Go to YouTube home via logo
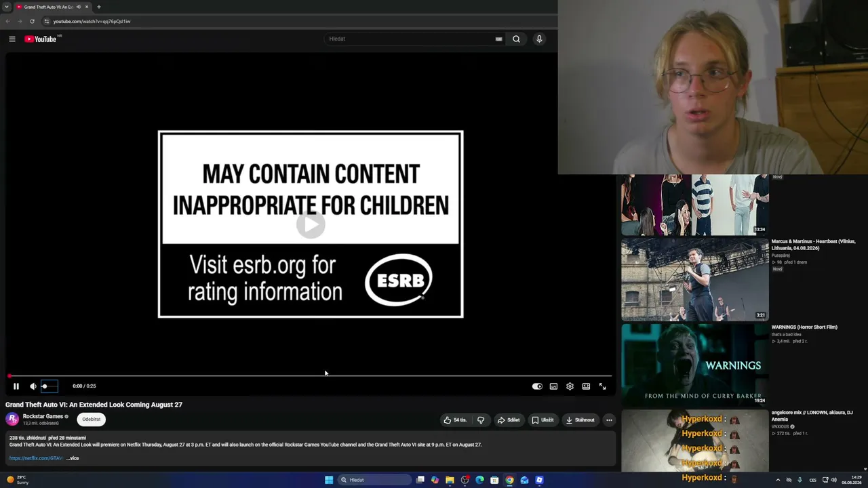This screenshot has height=488, width=868. pyautogui.click(x=41, y=39)
